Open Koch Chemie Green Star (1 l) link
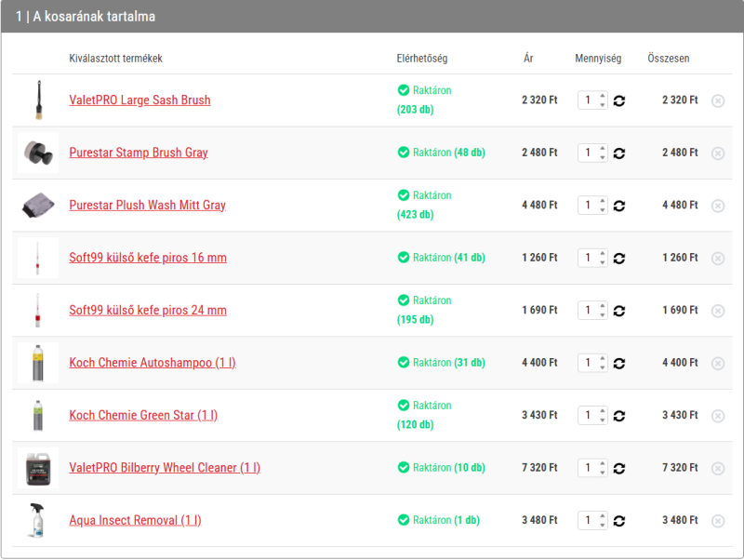 pyautogui.click(x=143, y=415)
